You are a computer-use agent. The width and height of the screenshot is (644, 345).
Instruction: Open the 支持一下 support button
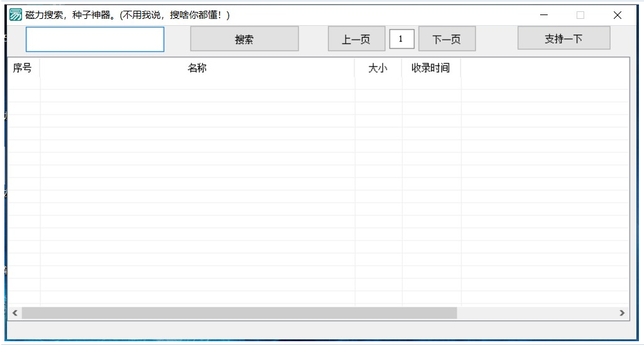pos(563,38)
